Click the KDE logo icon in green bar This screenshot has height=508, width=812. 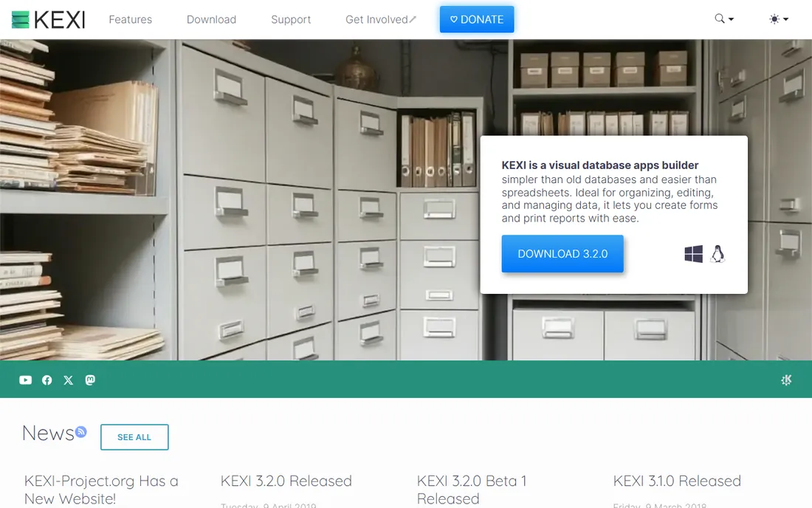click(786, 380)
